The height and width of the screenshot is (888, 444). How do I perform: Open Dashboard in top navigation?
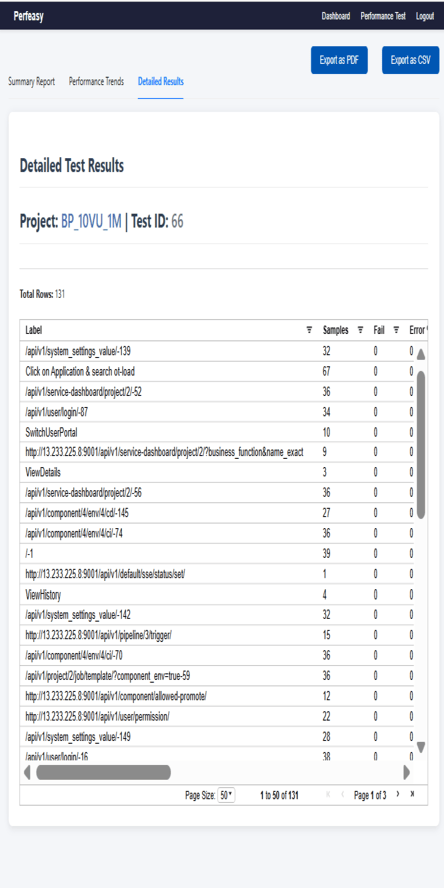[336, 16]
